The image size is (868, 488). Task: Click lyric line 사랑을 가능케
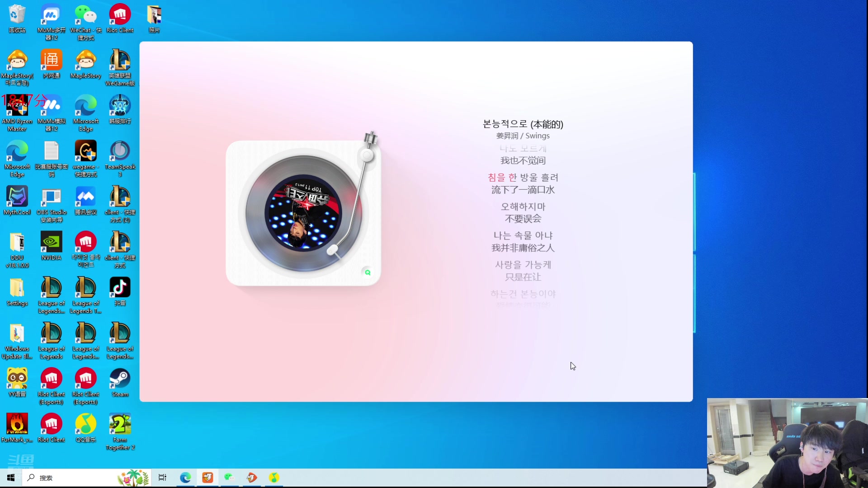(x=523, y=265)
